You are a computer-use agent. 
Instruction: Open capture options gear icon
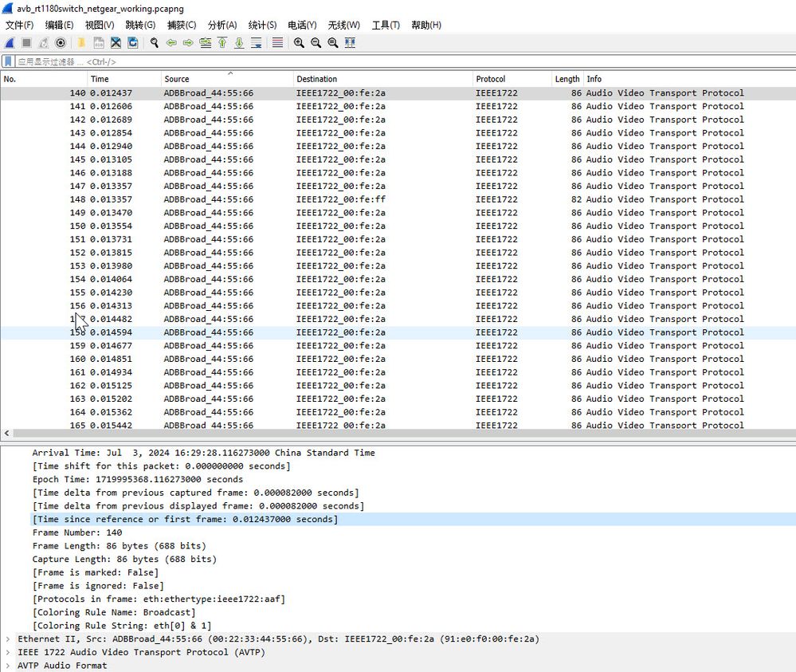[61, 43]
